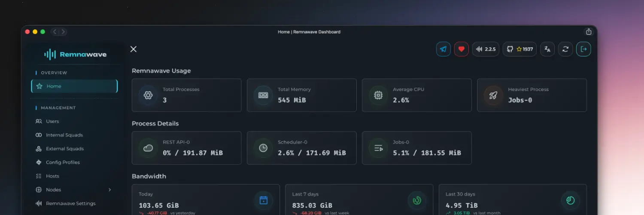Open the language translation selector
This screenshot has height=215, width=644.
[547, 49]
